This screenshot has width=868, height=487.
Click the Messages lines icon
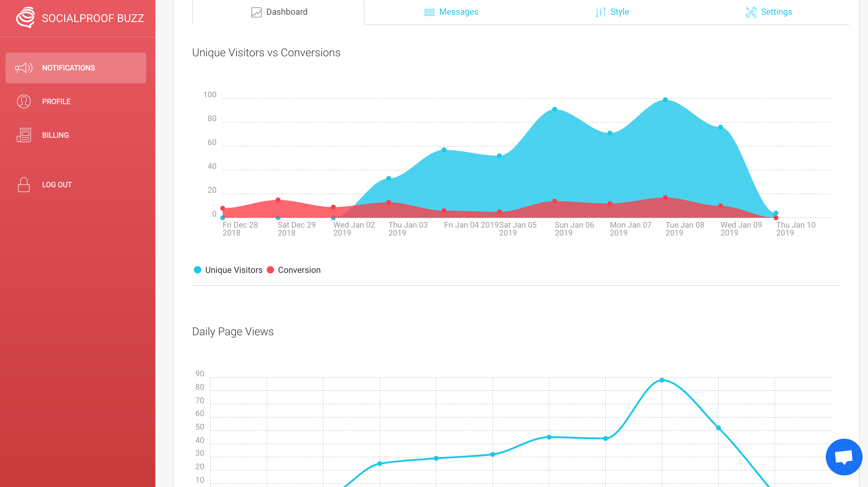(429, 12)
